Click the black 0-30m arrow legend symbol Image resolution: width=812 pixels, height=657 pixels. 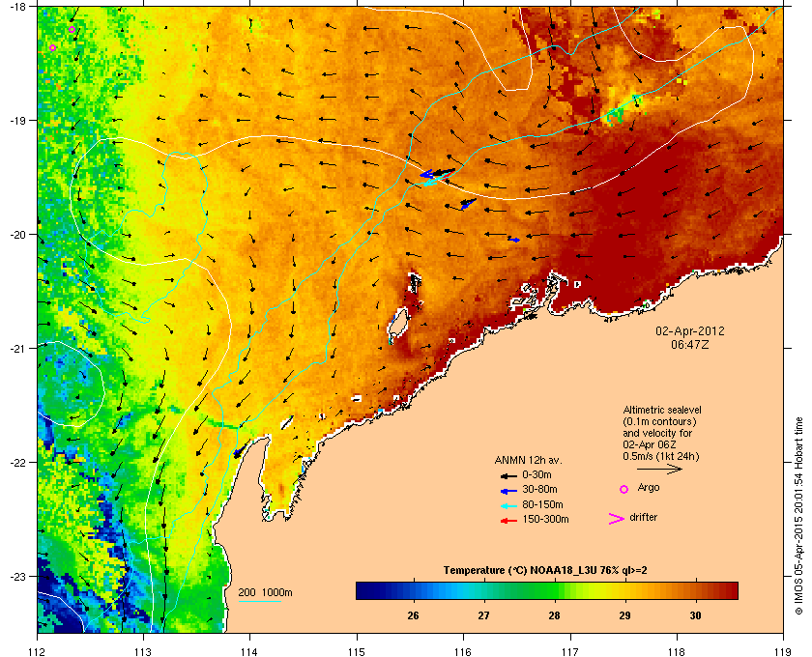(x=508, y=475)
